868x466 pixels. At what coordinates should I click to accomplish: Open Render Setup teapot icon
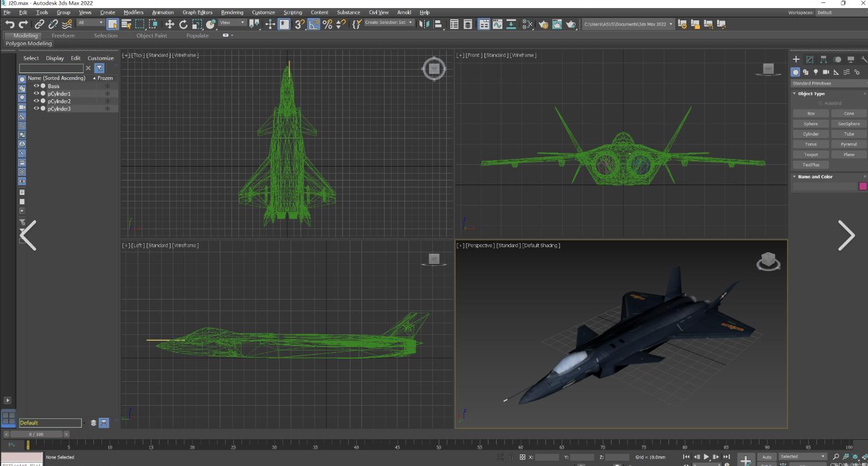(x=544, y=24)
